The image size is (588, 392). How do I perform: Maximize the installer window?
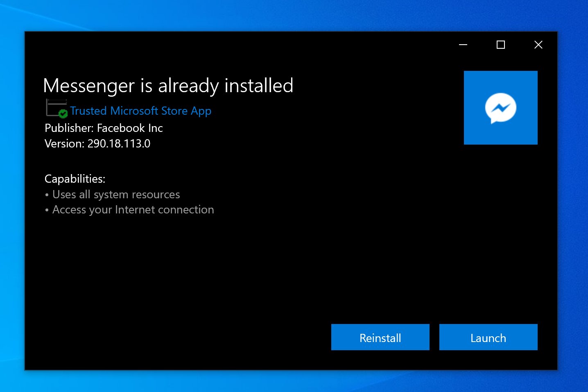click(x=500, y=45)
